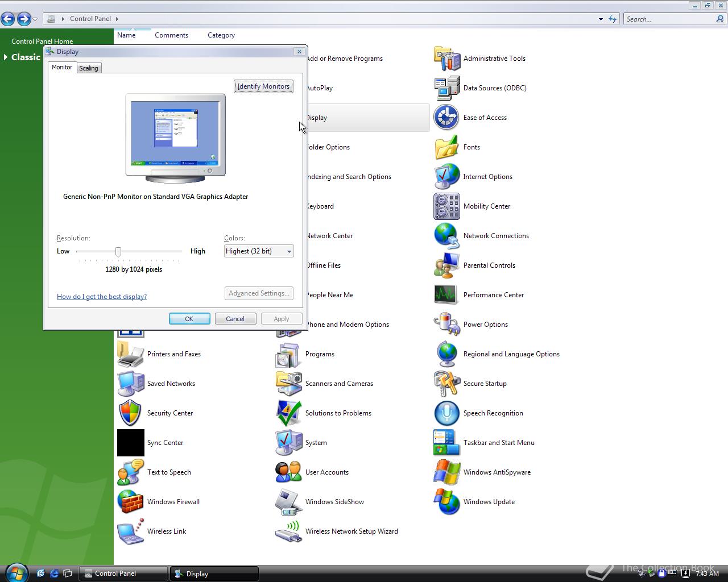Open Programs icon
Image resolution: width=728 pixels, height=582 pixels.
point(288,354)
